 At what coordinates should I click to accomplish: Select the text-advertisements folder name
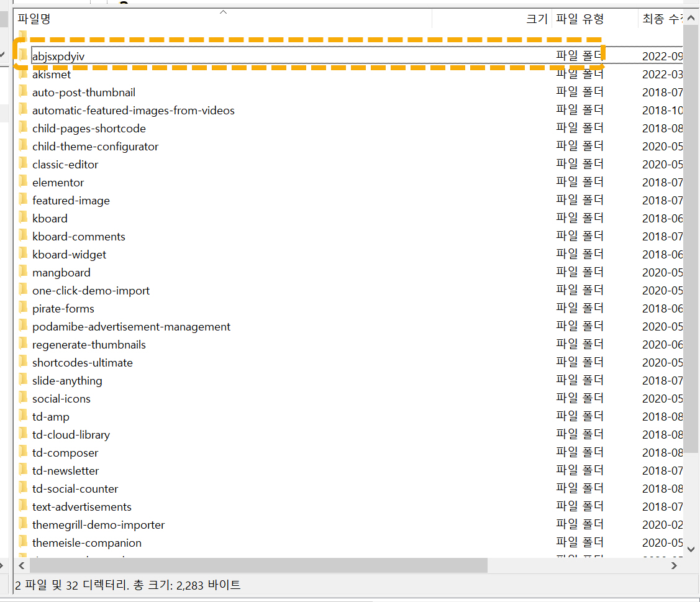[82, 507]
